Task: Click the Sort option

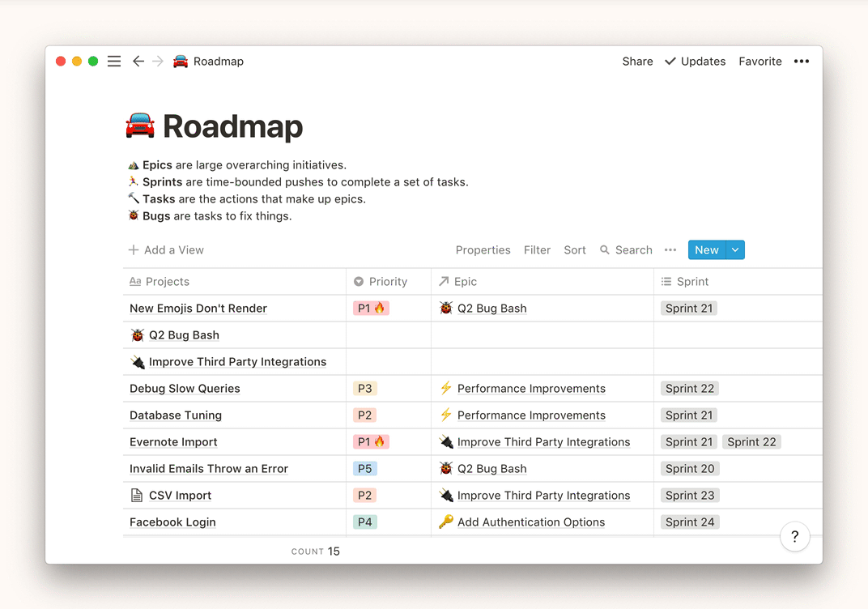Action: [575, 250]
